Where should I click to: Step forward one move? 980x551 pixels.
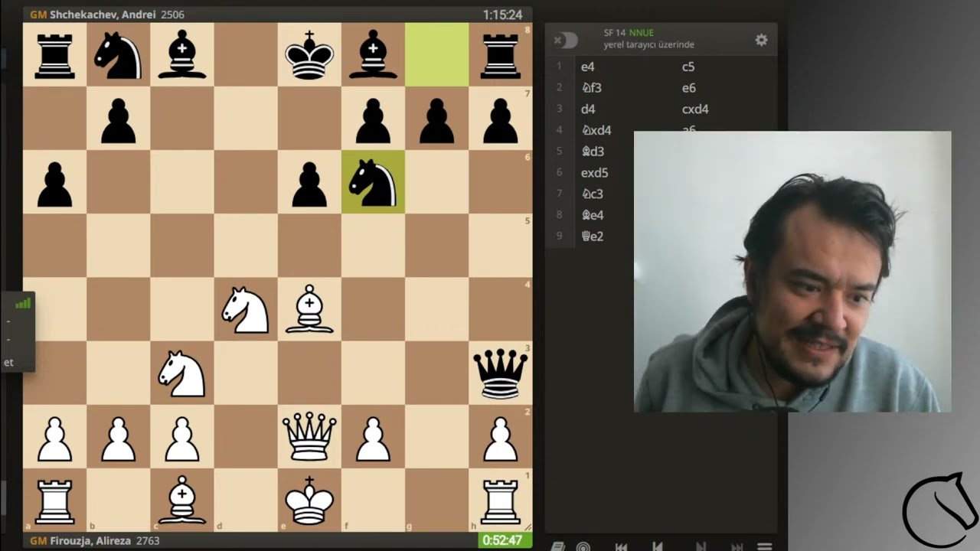click(700, 546)
